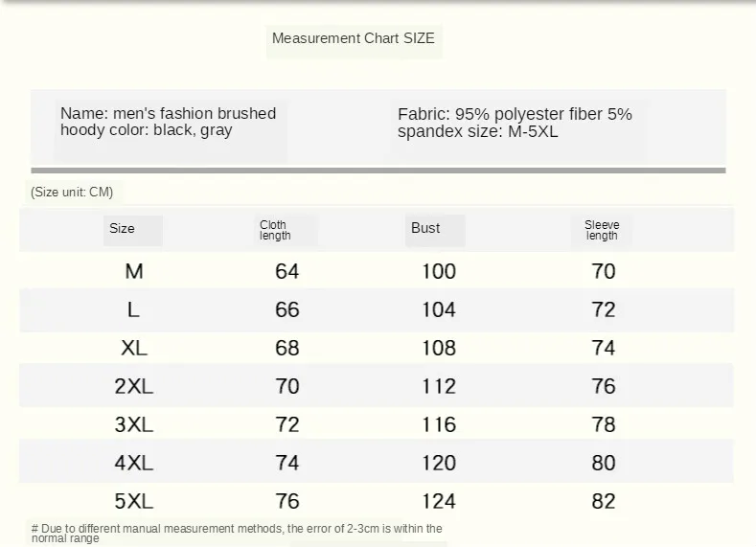Screen dimensions: 756x547
Task: Click the M size row label
Action: click(134, 271)
